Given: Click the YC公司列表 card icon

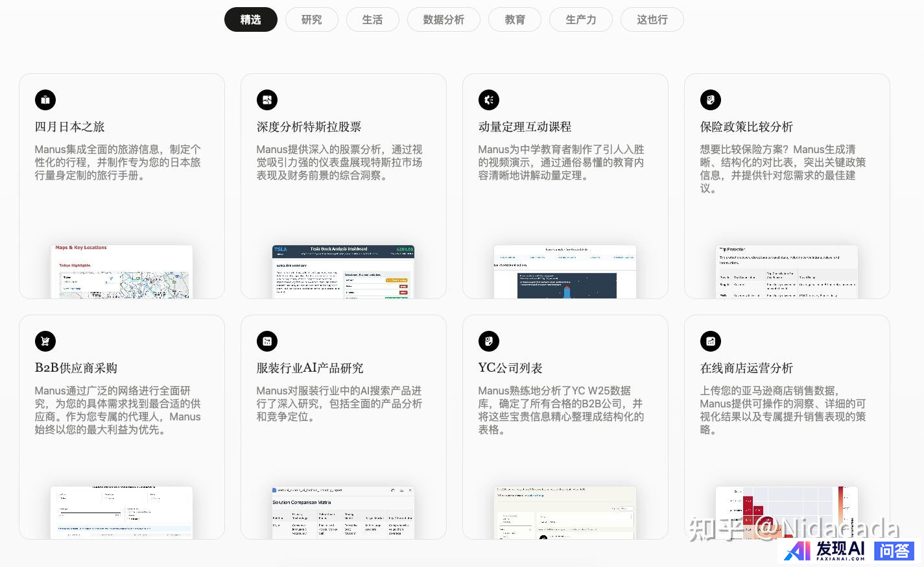Looking at the screenshot, I should 489,341.
